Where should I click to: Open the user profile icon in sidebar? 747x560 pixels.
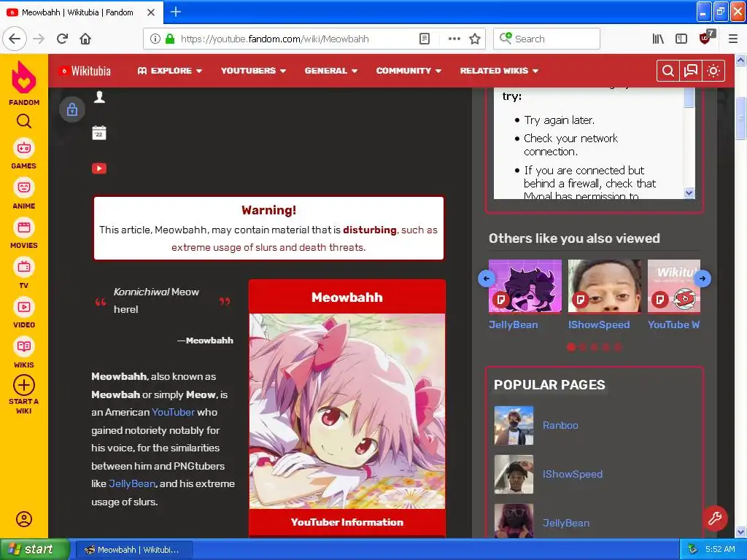click(x=24, y=519)
